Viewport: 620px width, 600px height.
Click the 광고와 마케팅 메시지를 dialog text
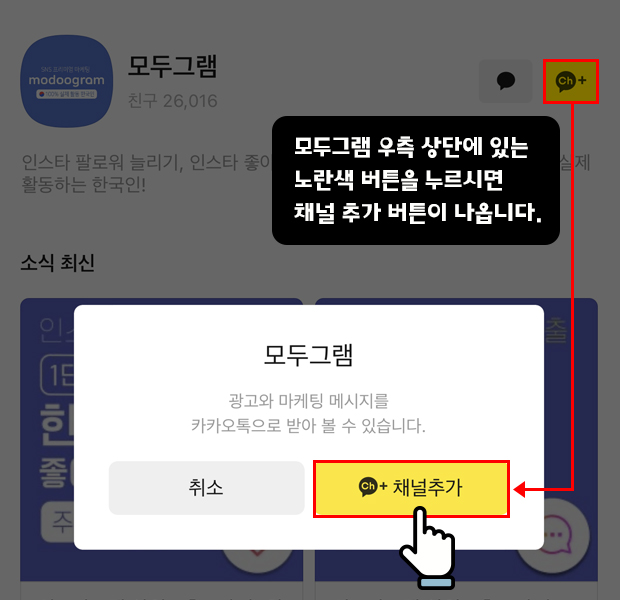pyautogui.click(x=308, y=401)
